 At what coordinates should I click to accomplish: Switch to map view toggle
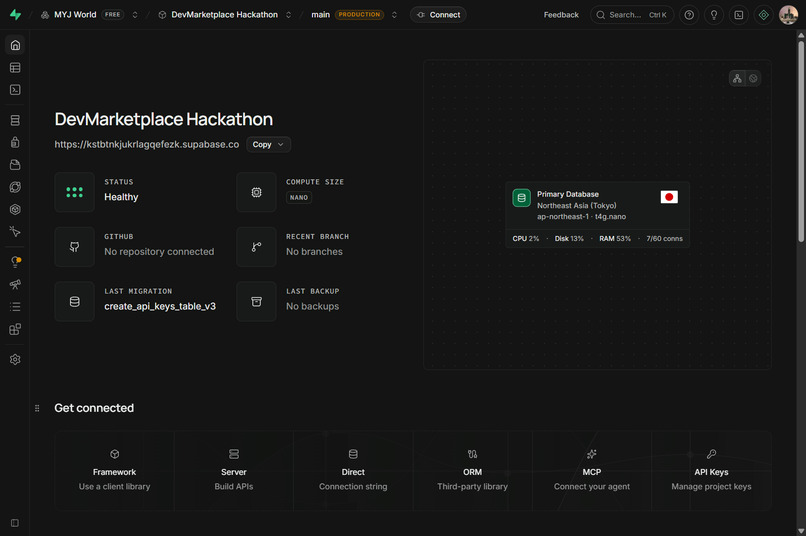pyautogui.click(x=753, y=78)
